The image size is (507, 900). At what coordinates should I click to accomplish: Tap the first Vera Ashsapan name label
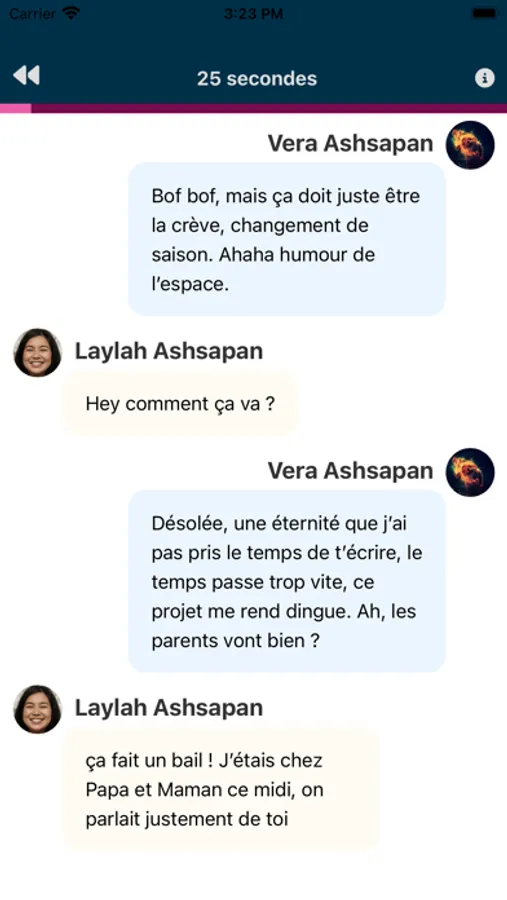pos(350,143)
